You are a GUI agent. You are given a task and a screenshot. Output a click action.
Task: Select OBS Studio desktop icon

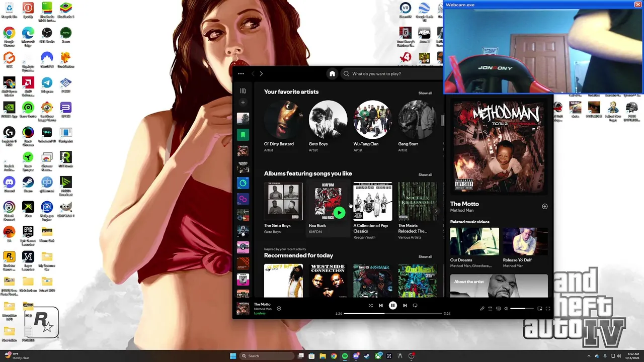[x=47, y=35]
